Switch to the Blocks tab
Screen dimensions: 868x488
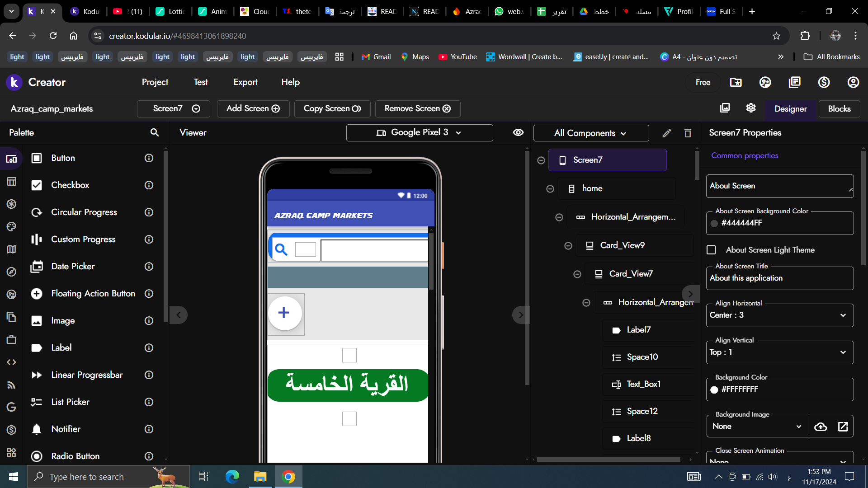tap(839, 109)
